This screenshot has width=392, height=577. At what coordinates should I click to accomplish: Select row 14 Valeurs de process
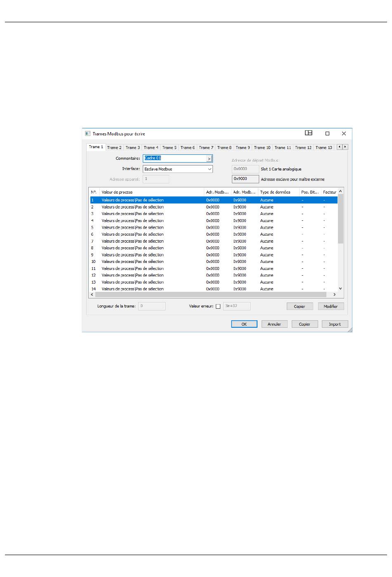pyautogui.click(x=214, y=289)
